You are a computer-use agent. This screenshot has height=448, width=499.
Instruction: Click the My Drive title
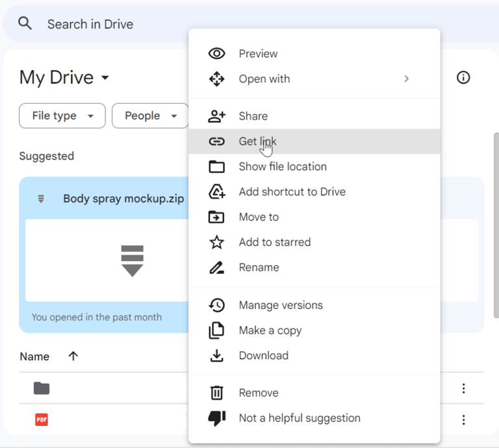57,77
